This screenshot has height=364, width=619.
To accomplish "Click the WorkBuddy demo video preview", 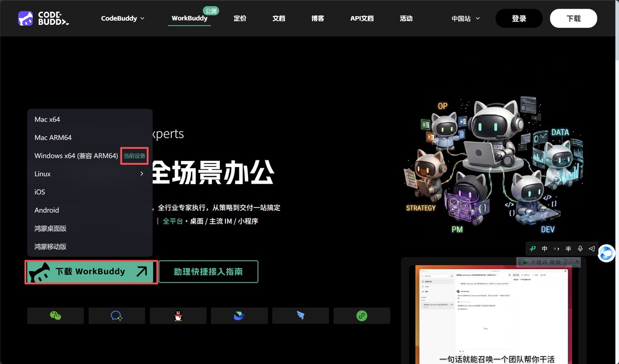I will pyautogui.click(x=493, y=315).
